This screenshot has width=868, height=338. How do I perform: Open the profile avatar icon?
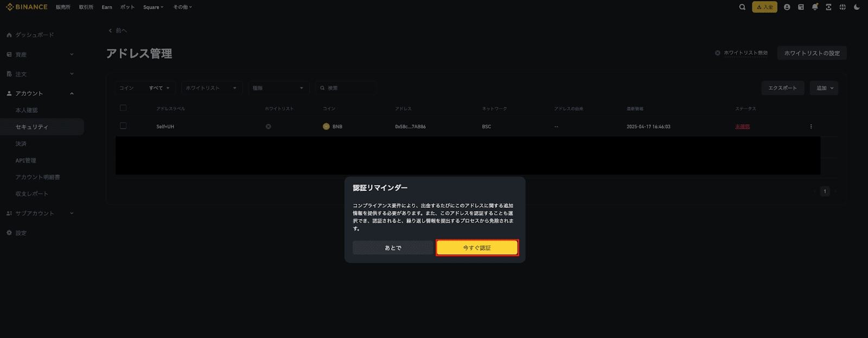[x=787, y=7]
